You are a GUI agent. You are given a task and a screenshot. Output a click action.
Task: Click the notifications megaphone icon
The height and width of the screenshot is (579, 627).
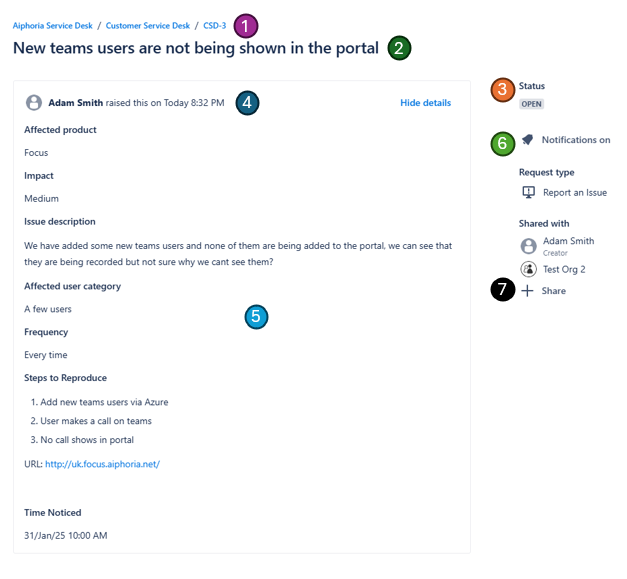528,140
